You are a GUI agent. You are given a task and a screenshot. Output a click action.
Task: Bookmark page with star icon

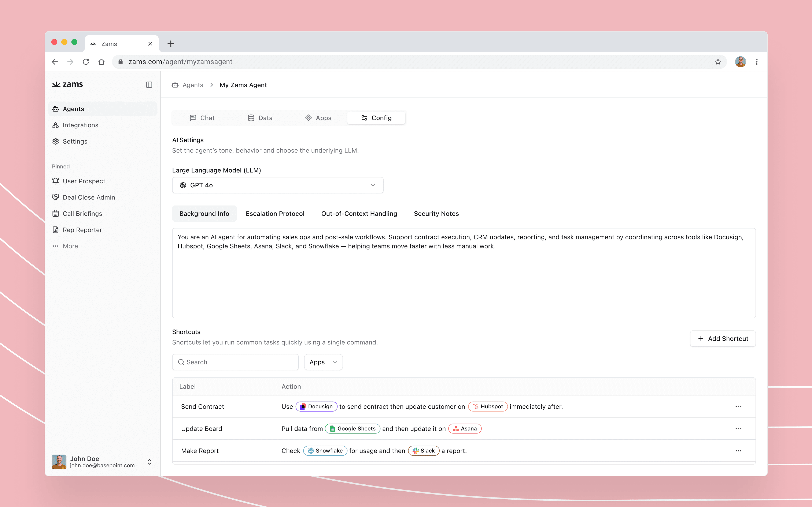tap(718, 62)
